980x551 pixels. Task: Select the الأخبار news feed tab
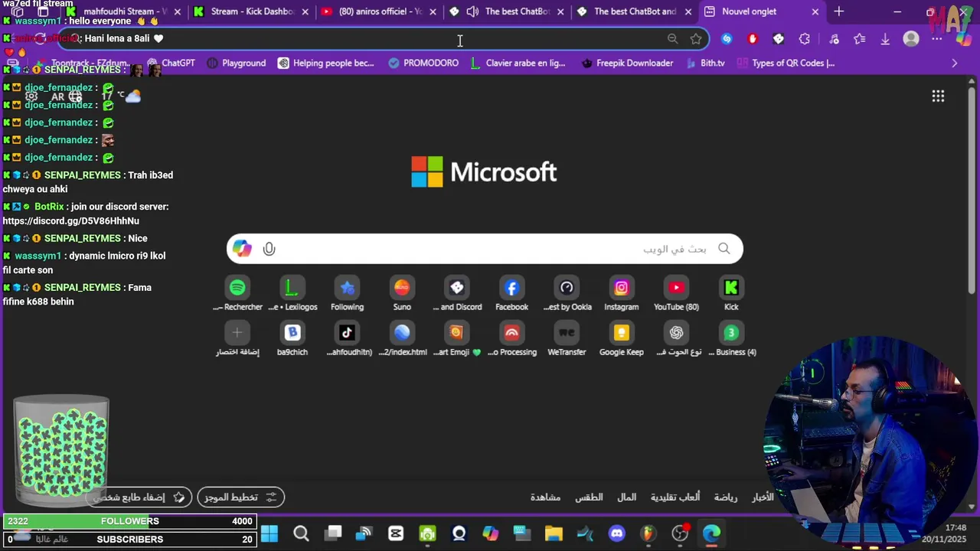click(763, 497)
